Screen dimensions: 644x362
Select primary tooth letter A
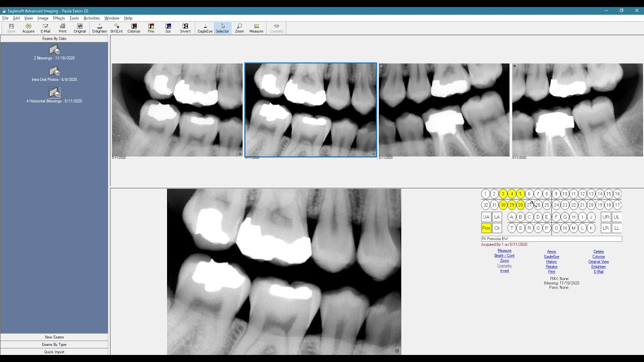point(512,217)
